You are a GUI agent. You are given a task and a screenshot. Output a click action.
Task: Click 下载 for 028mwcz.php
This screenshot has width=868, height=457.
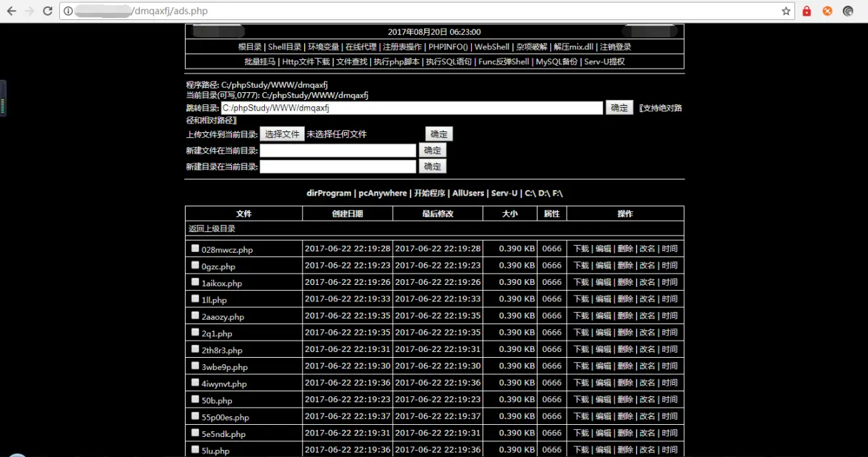coord(581,248)
